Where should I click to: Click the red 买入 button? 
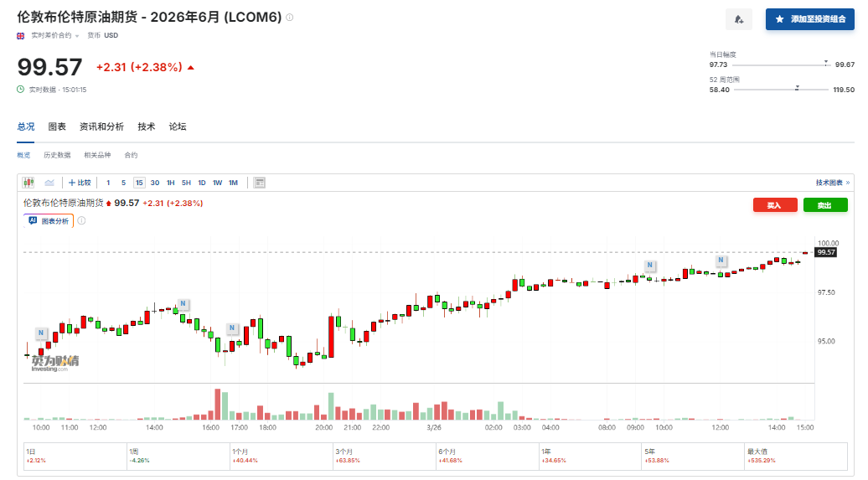(x=774, y=205)
